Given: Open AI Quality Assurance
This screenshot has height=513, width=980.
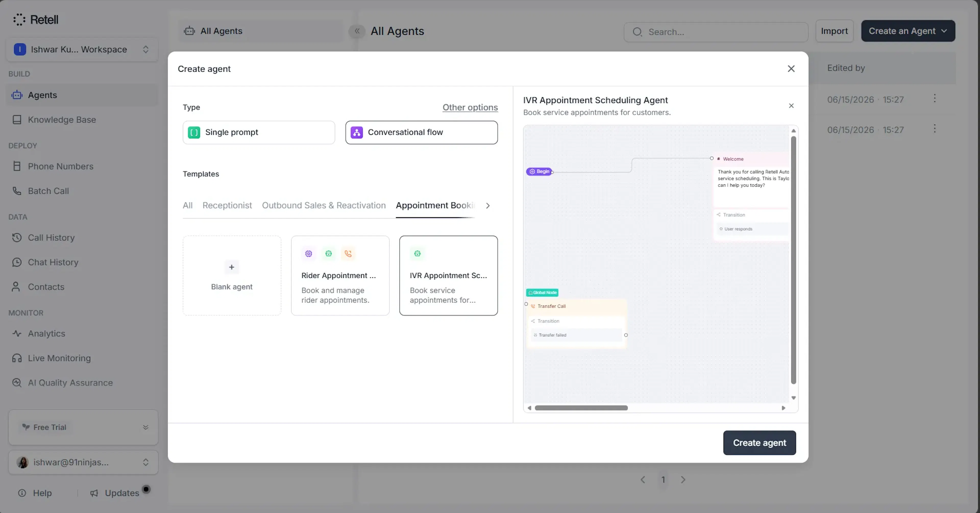Looking at the screenshot, I should coord(82,383).
